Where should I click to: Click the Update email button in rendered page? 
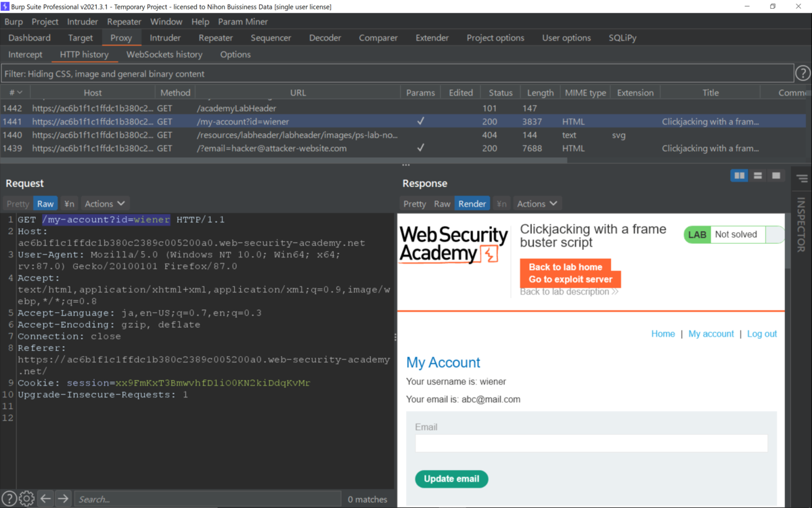click(x=451, y=479)
